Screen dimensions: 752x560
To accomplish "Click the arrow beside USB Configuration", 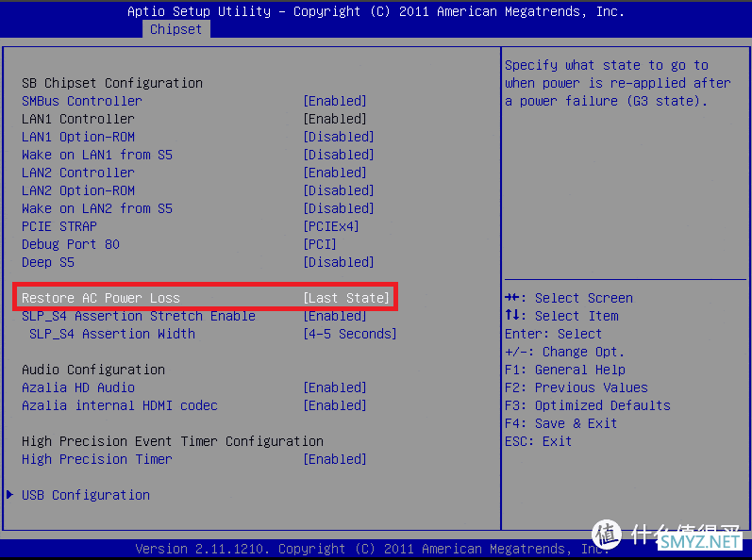I will (x=9, y=494).
